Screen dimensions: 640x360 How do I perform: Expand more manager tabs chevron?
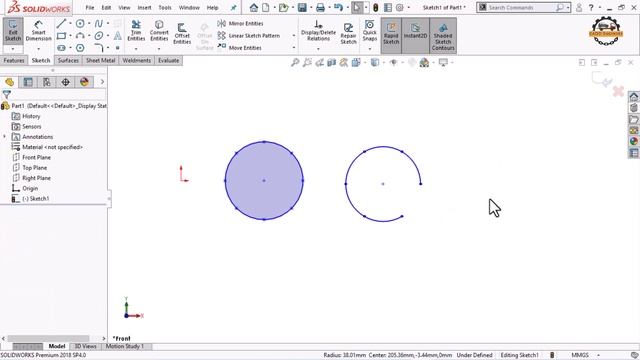[x=102, y=82]
